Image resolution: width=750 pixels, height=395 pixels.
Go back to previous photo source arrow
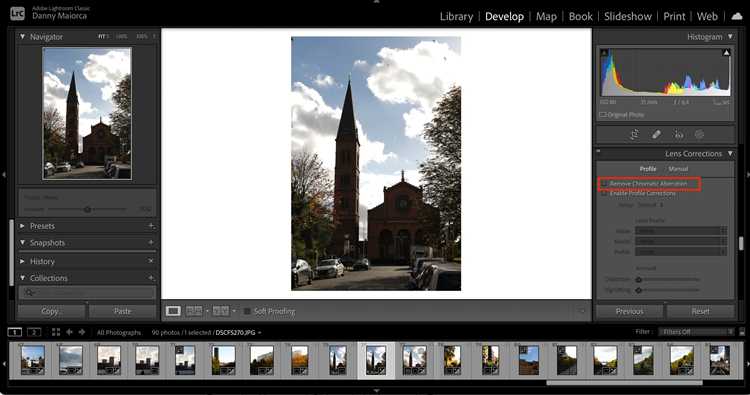pos(69,332)
